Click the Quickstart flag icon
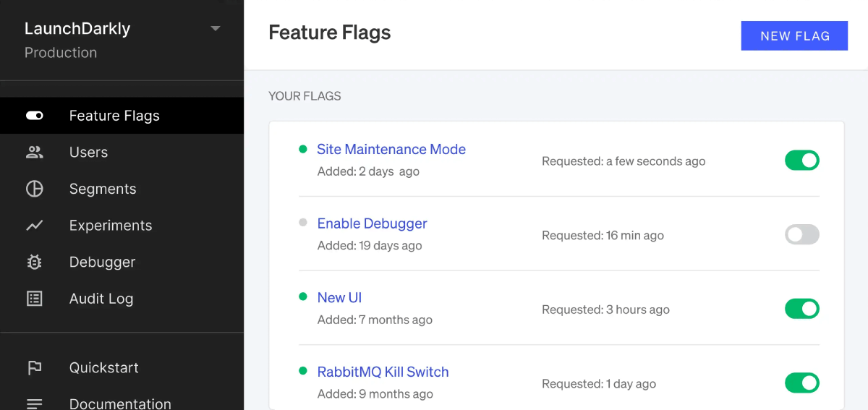The height and width of the screenshot is (410, 868). pyautogui.click(x=35, y=367)
